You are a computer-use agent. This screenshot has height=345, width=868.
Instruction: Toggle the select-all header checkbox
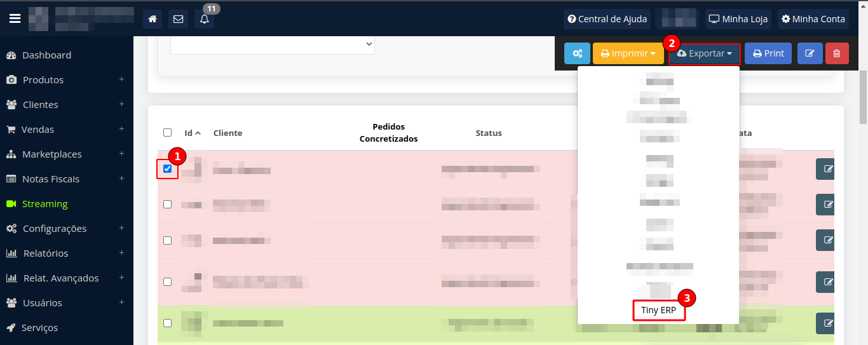coord(167,133)
